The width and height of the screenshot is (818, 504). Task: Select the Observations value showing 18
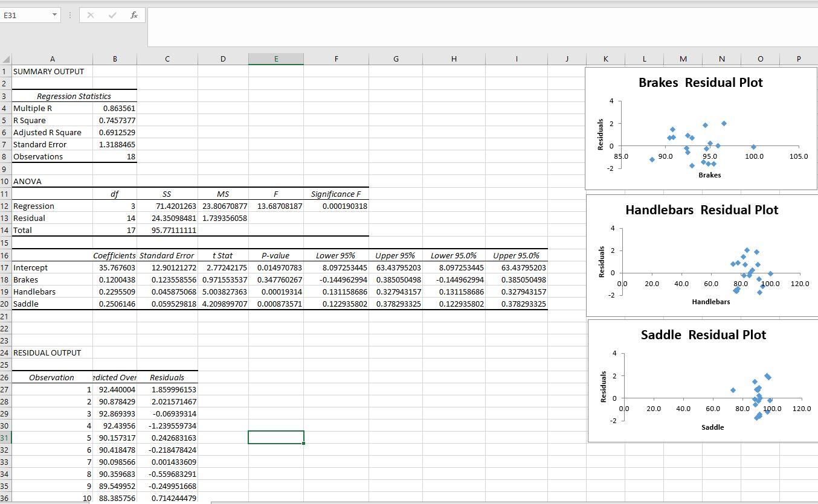click(115, 156)
